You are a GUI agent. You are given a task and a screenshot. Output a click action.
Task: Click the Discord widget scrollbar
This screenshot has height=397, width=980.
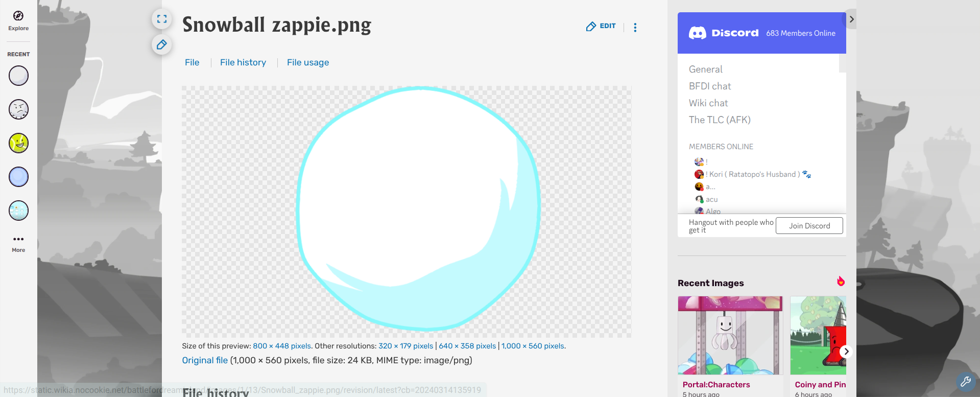tap(843, 63)
